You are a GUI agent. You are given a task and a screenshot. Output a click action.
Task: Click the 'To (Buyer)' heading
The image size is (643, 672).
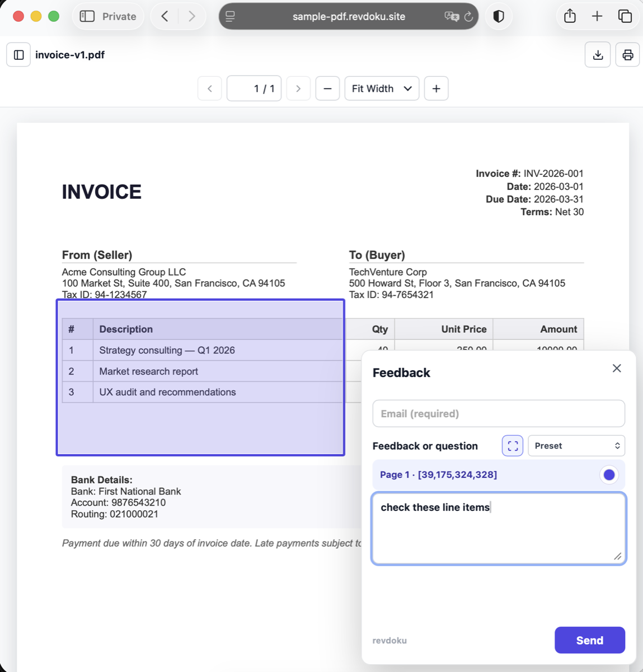(x=377, y=255)
